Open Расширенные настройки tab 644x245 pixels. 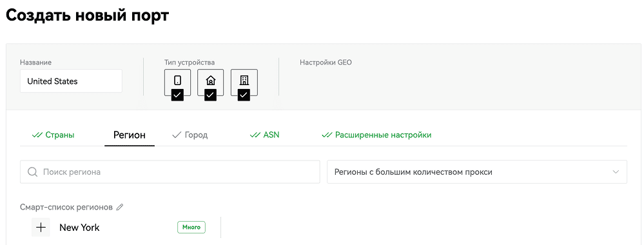click(376, 135)
